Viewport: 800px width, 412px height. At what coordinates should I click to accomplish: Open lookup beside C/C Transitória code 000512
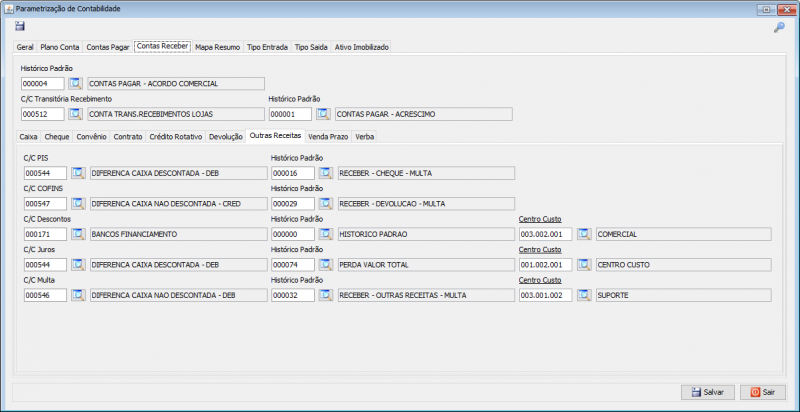[x=75, y=114]
